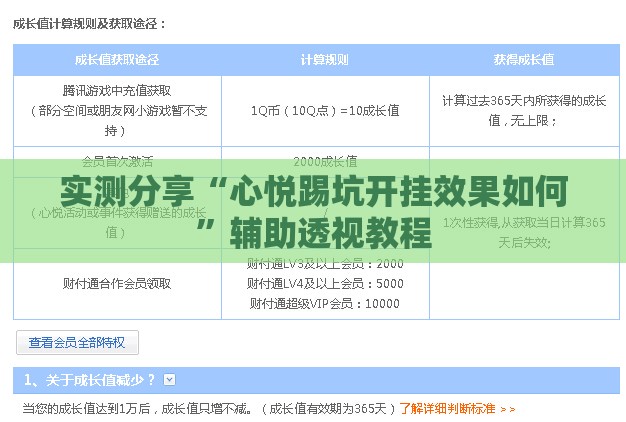Select the 获得成长值 column header
Screen dimensions: 626x422
524,60
